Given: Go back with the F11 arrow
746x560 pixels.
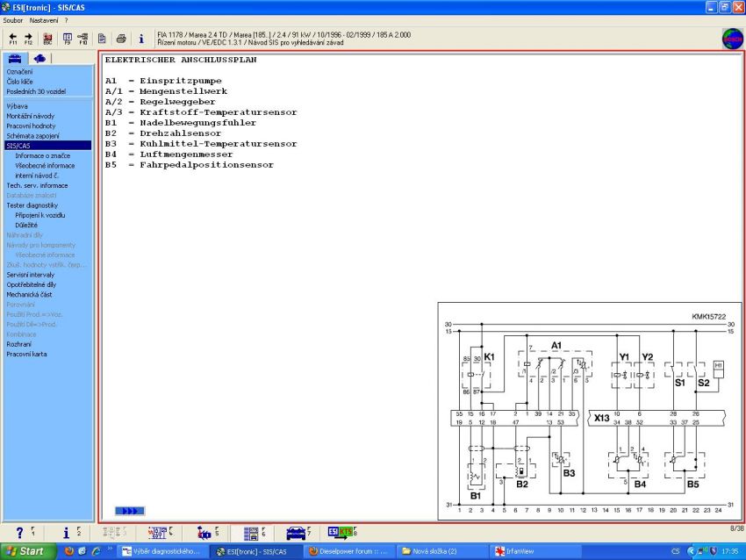Looking at the screenshot, I should [x=13, y=39].
